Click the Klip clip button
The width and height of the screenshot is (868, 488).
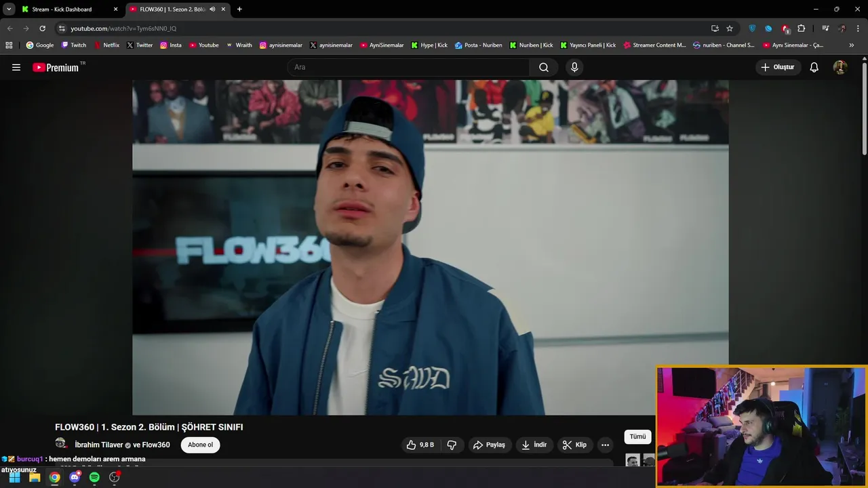pyautogui.click(x=574, y=445)
